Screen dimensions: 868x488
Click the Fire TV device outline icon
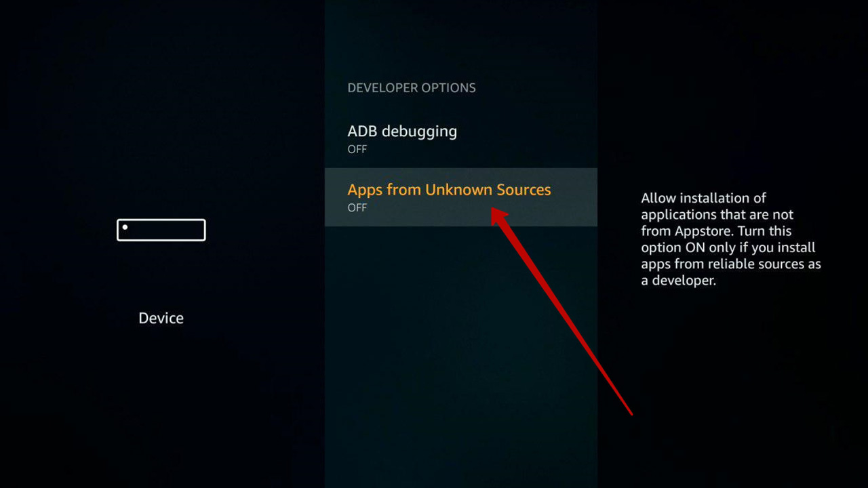[x=161, y=230]
